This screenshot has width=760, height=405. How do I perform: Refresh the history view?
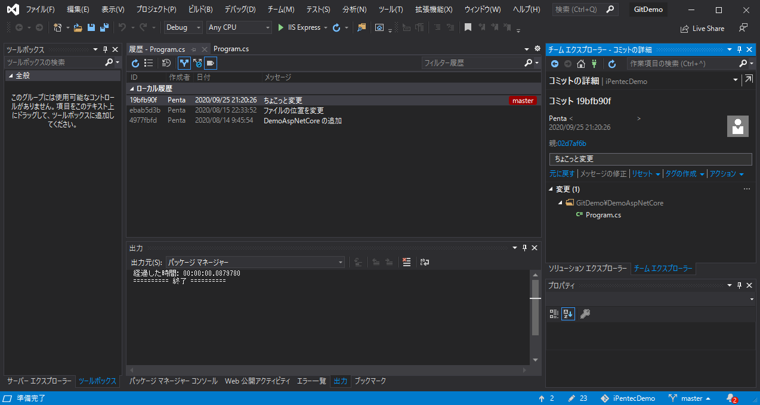coord(136,63)
